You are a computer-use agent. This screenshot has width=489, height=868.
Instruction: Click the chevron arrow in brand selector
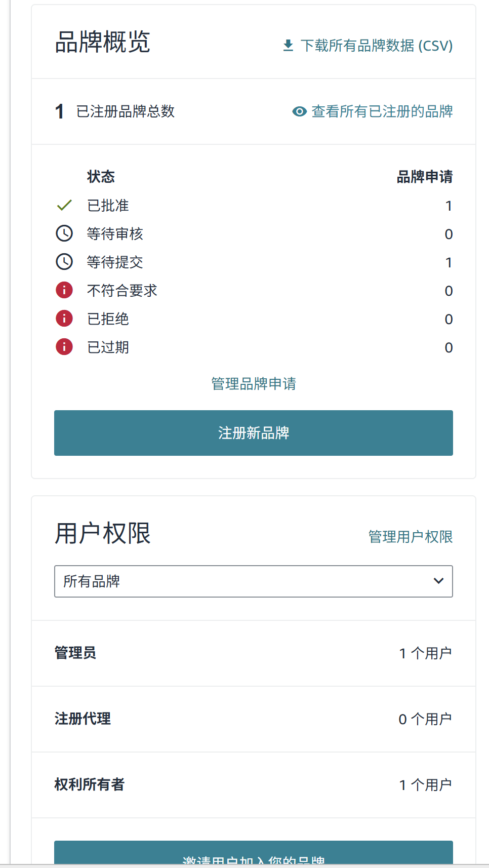(439, 581)
